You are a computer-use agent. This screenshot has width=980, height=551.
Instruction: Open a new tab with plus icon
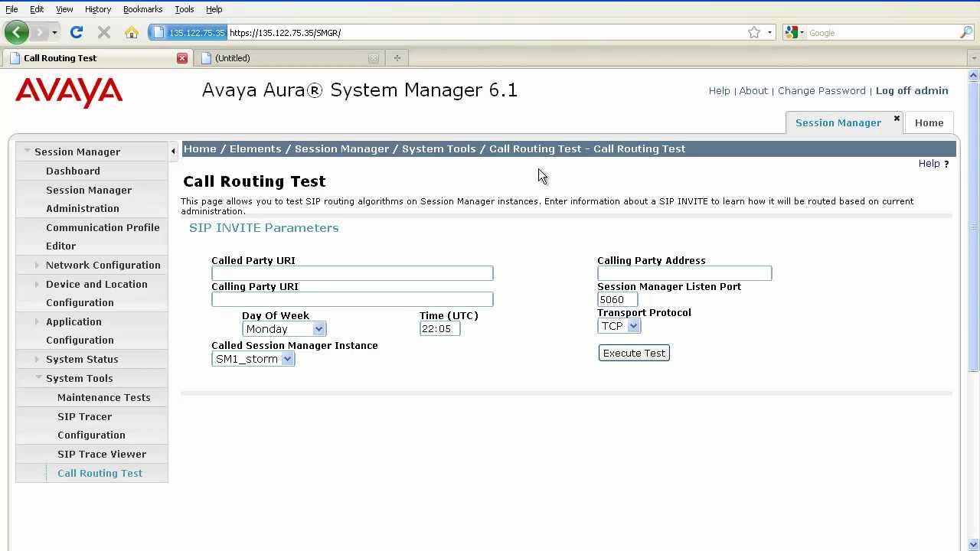click(x=397, y=58)
